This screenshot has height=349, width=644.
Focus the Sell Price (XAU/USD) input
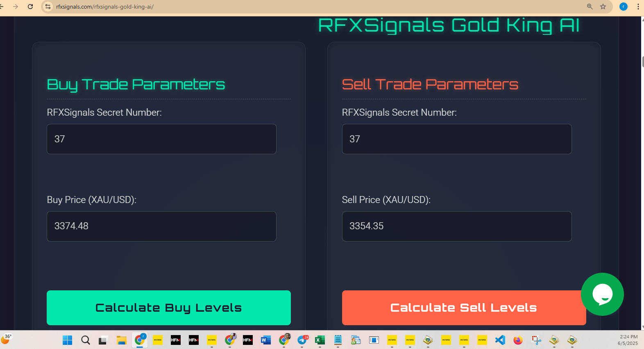[457, 226]
